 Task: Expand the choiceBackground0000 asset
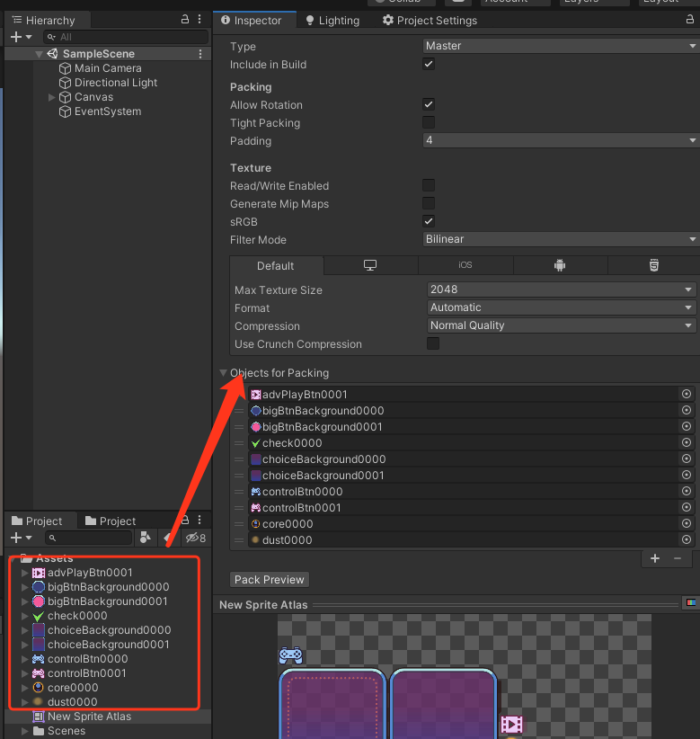pyautogui.click(x=25, y=630)
